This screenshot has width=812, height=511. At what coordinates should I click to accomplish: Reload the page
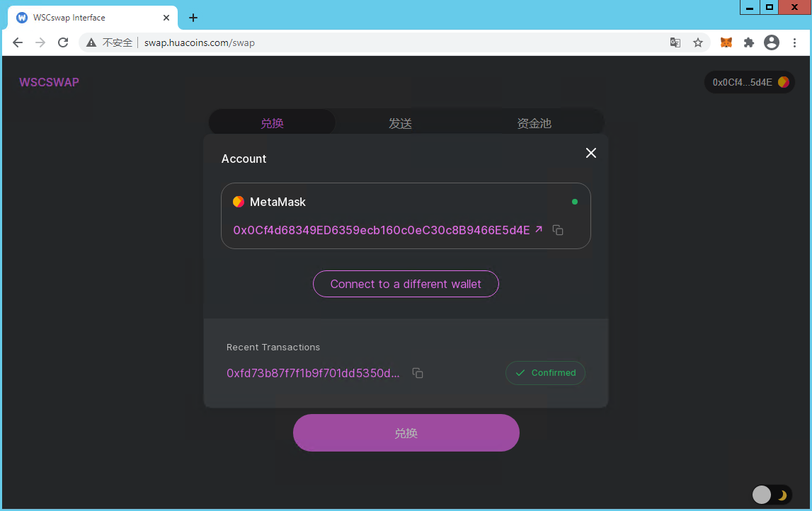tap(63, 42)
